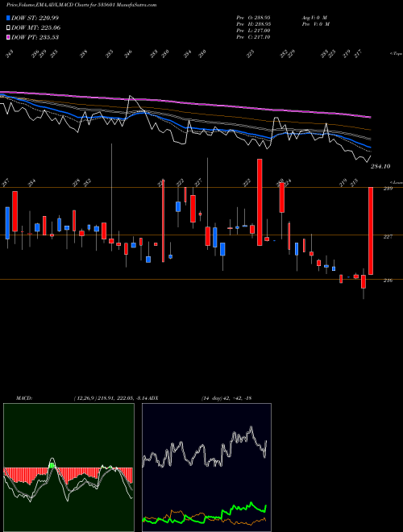Click the 'Pre L: 217.09' low value
The height and width of the screenshot is (532, 403).
(x=253, y=31)
